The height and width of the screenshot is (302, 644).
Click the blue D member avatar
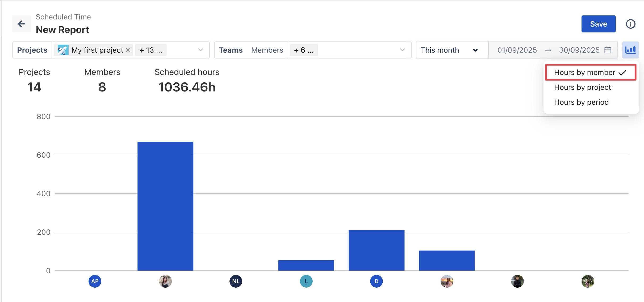click(376, 281)
